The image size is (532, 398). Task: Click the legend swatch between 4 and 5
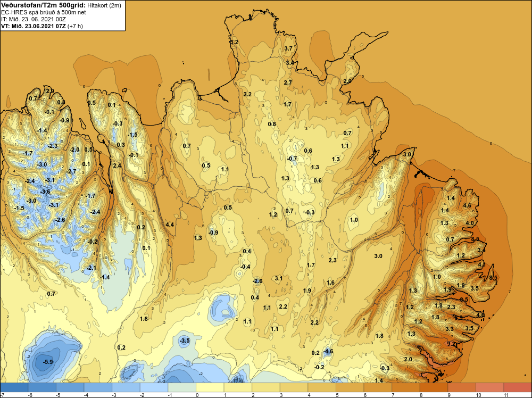[x=322, y=387]
